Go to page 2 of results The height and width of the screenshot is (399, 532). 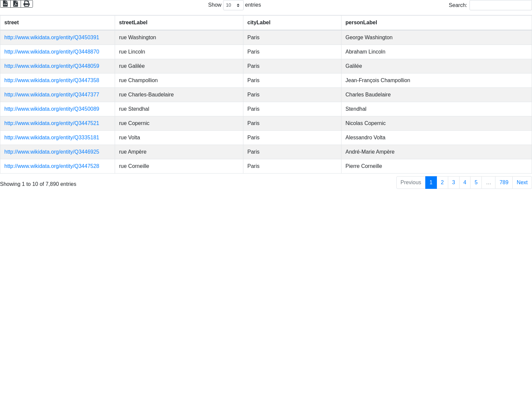[x=442, y=183]
